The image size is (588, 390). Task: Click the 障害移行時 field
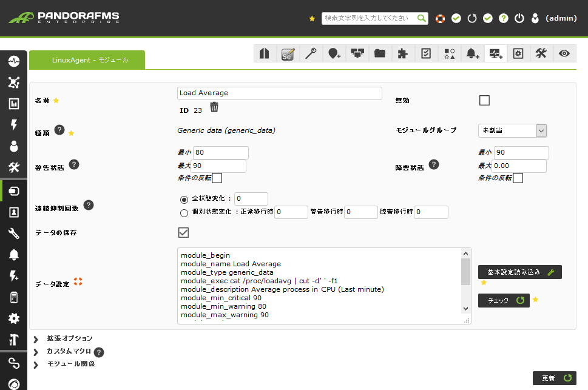pyautogui.click(x=431, y=212)
